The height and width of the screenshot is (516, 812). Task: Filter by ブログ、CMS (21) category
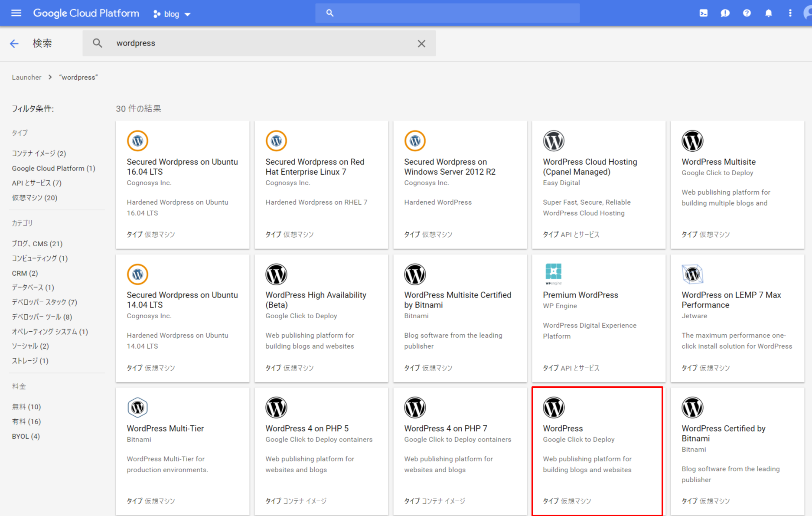[37, 244]
